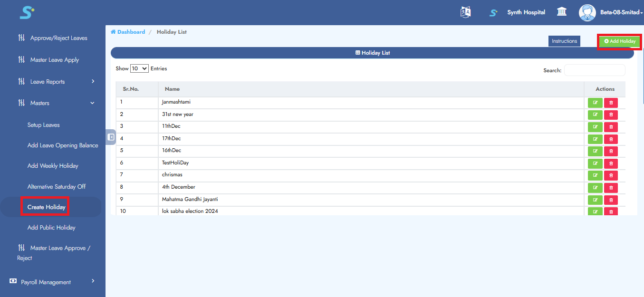Click the sidebar collapse handle icon
Image resolution: width=644 pixels, height=297 pixels.
pos(111,137)
